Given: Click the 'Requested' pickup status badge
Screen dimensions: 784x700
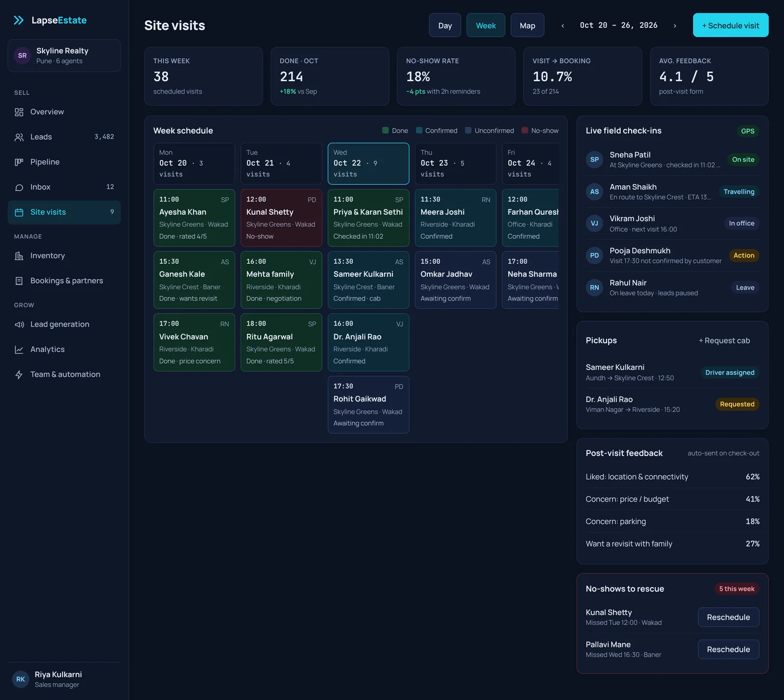Looking at the screenshot, I should click(737, 404).
